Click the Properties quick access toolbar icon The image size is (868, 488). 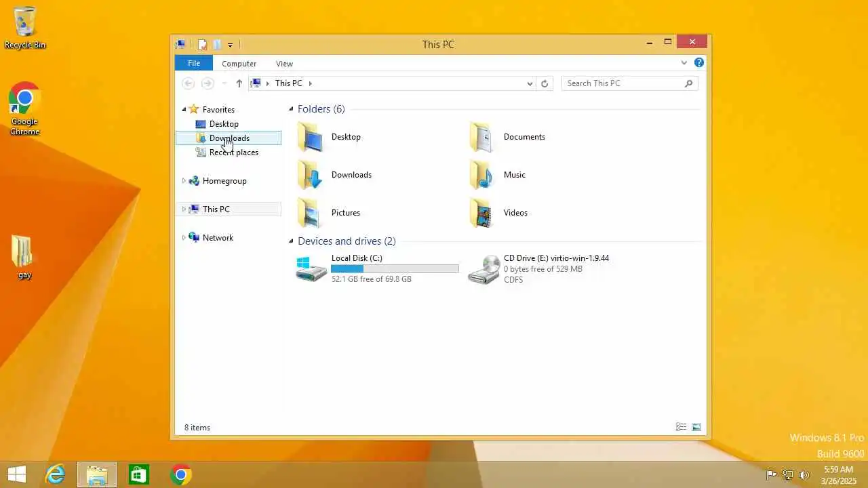coord(202,45)
